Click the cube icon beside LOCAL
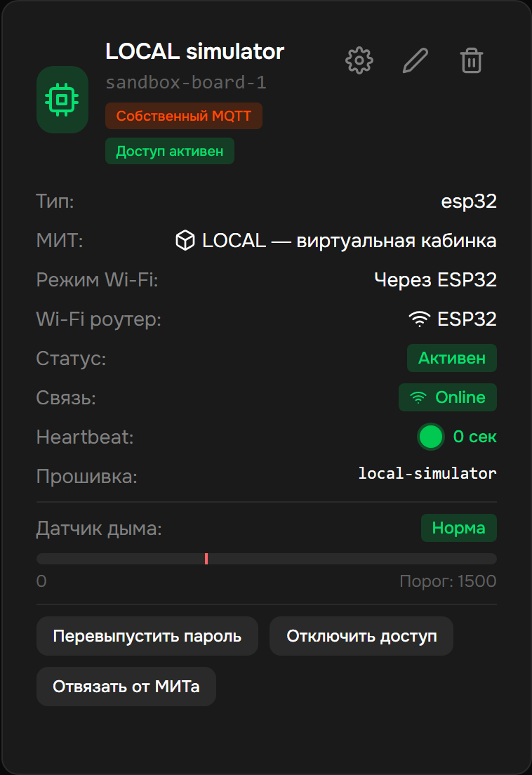The width and height of the screenshot is (532, 775). coord(185,241)
